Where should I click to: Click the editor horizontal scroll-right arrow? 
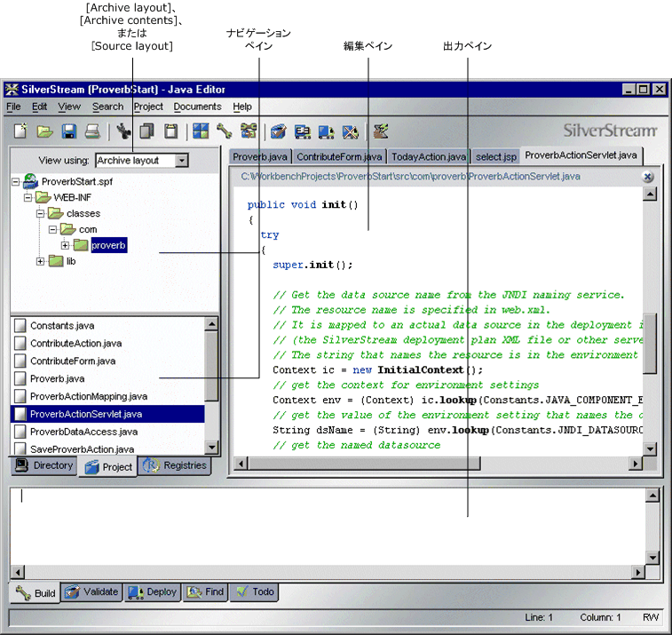click(636, 464)
